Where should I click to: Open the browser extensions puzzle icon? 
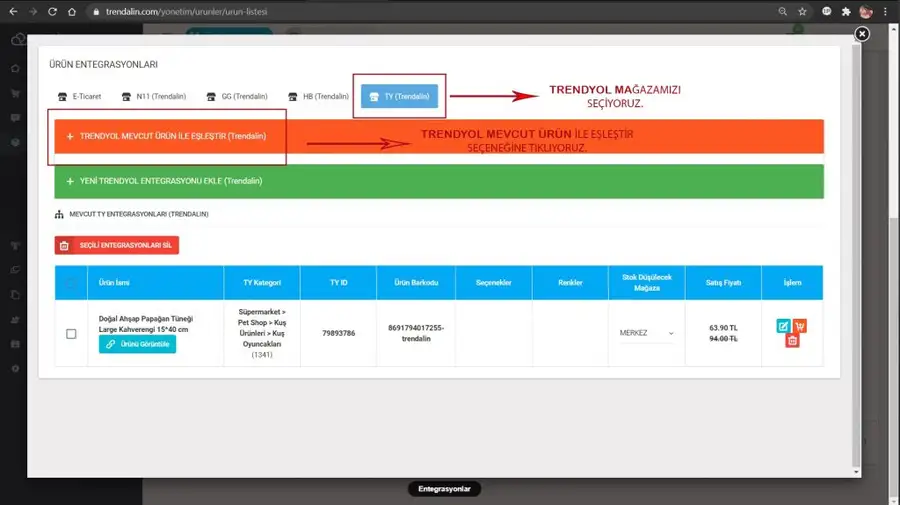tap(846, 11)
